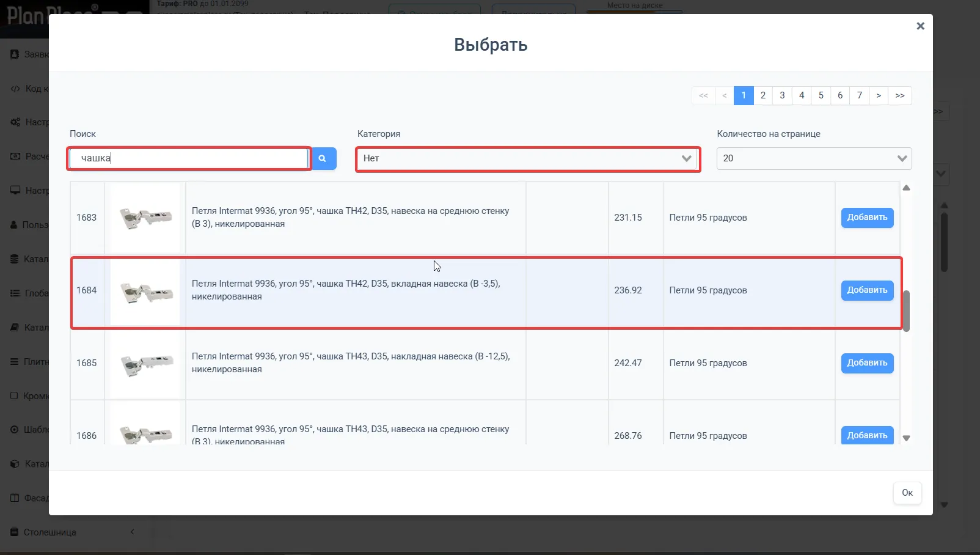980x555 pixels.
Task: Add item 1685 with Добавить button
Action: click(x=867, y=363)
